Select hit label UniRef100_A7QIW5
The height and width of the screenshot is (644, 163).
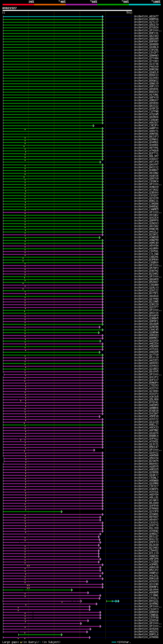[x=146, y=114]
